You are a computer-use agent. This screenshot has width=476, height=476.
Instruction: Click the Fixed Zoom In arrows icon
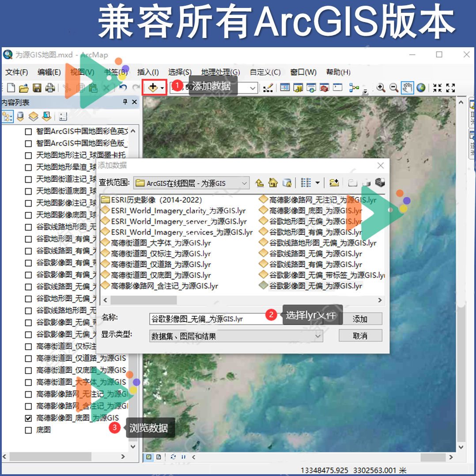click(437, 88)
